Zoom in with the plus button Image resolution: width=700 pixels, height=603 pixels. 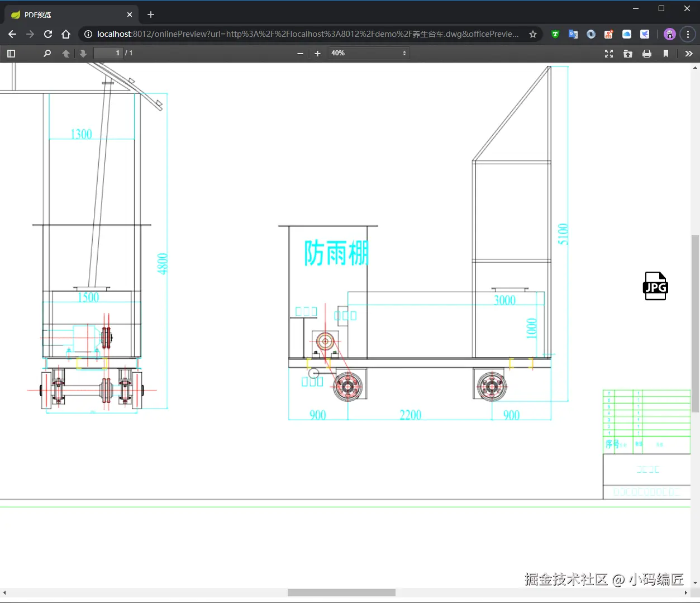click(x=317, y=53)
